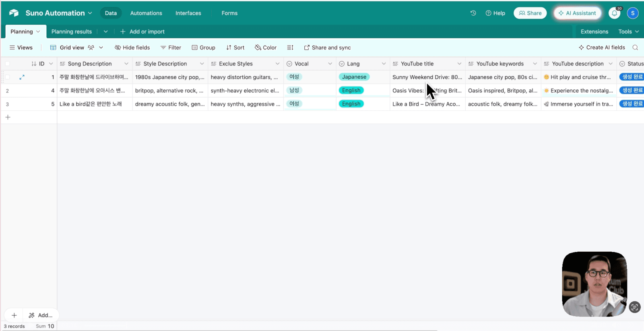Switch to Interfaces tab
The width and height of the screenshot is (644, 331).
coord(188,13)
